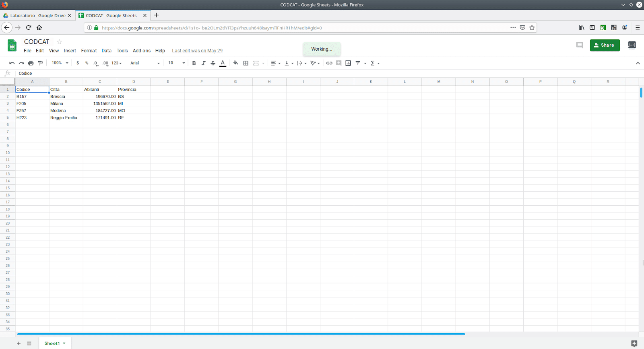This screenshot has width=644, height=349.
Task: Open the Format menu
Action: [x=89, y=51]
